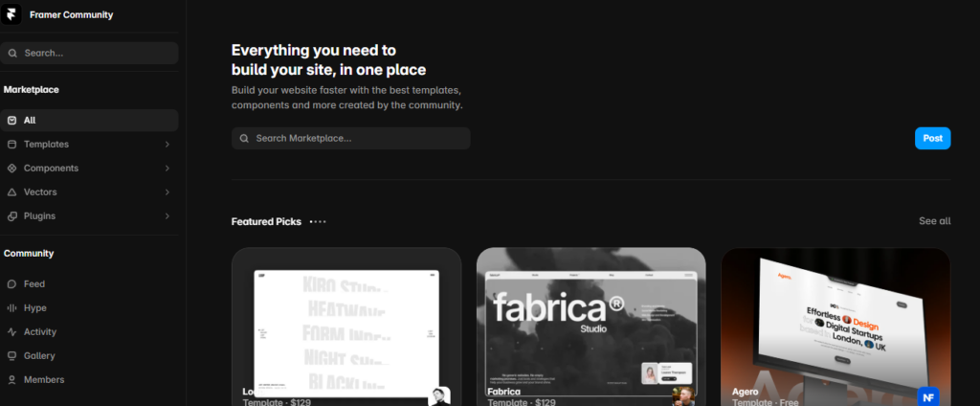Click the Framer Community title
The height and width of the screenshot is (406, 980).
click(71, 15)
